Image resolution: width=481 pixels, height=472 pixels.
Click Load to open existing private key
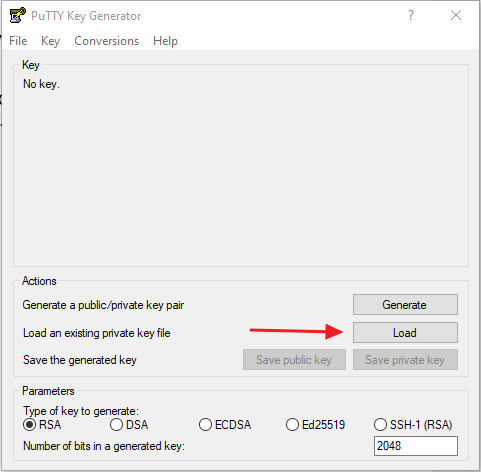tap(405, 333)
